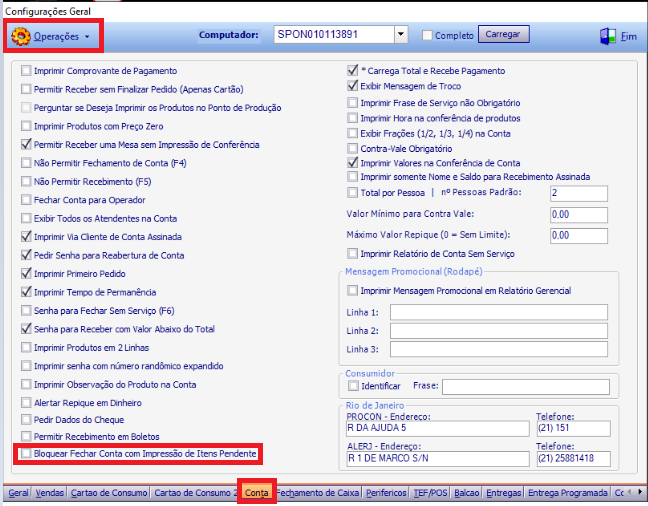Click the Linha 2 text field
The height and width of the screenshot is (506, 648).
coord(499,331)
